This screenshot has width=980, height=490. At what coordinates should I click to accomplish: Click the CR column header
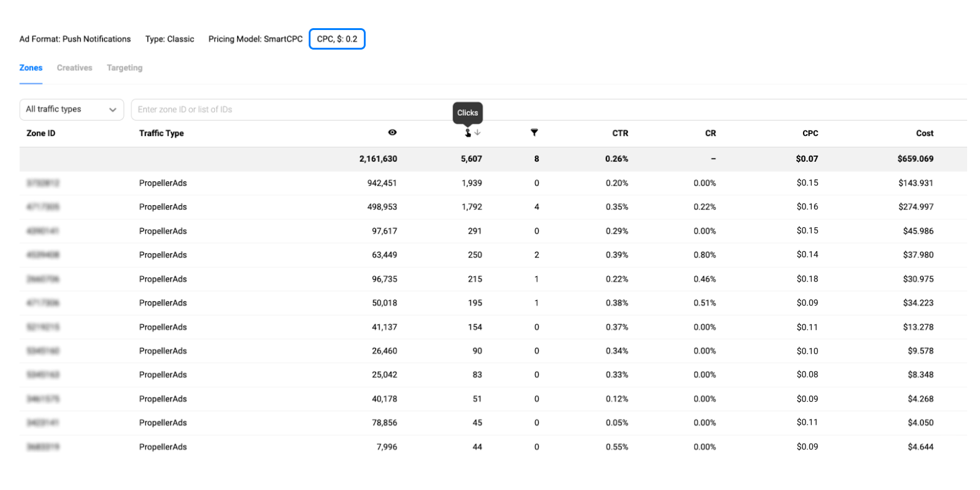pyautogui.click(x=710, y=134)
